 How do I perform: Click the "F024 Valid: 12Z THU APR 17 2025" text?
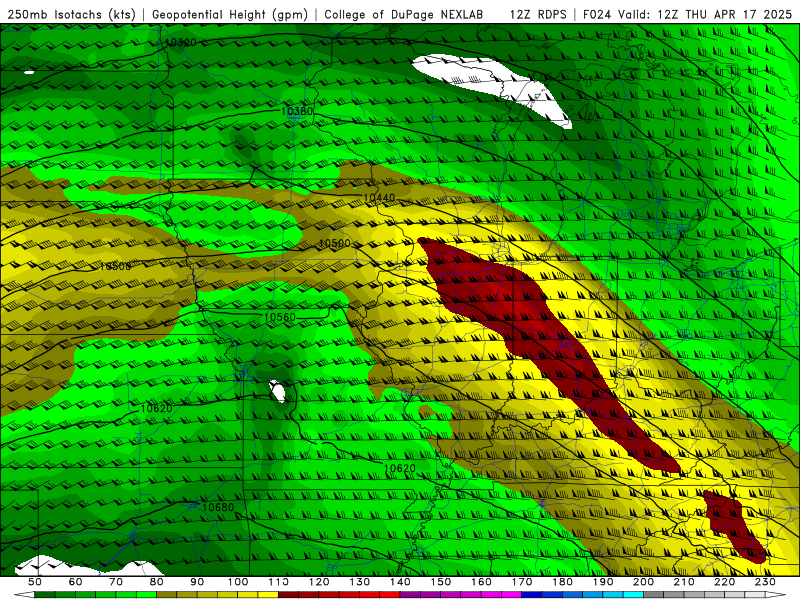(687, 15)
